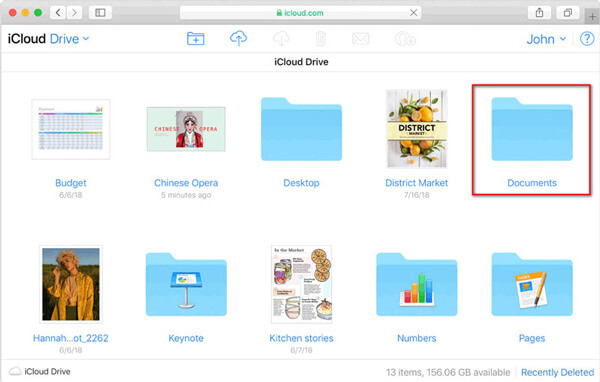Click the Hannah...ot_2262 file name
This screenshot has height=382, width=600.
tap(71, 338)
